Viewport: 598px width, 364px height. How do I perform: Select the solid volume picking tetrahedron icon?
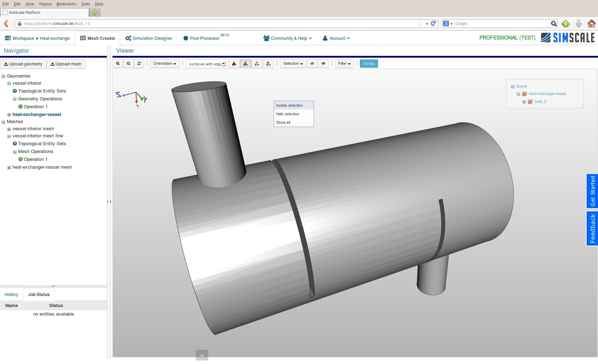click(234, 64)
